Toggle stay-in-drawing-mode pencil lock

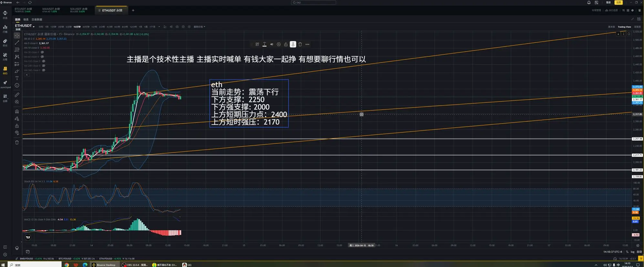click(17, 119)
